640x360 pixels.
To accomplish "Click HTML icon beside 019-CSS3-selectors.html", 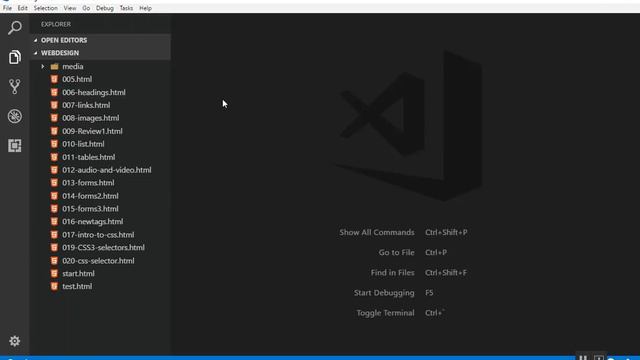I will (54, 247).
